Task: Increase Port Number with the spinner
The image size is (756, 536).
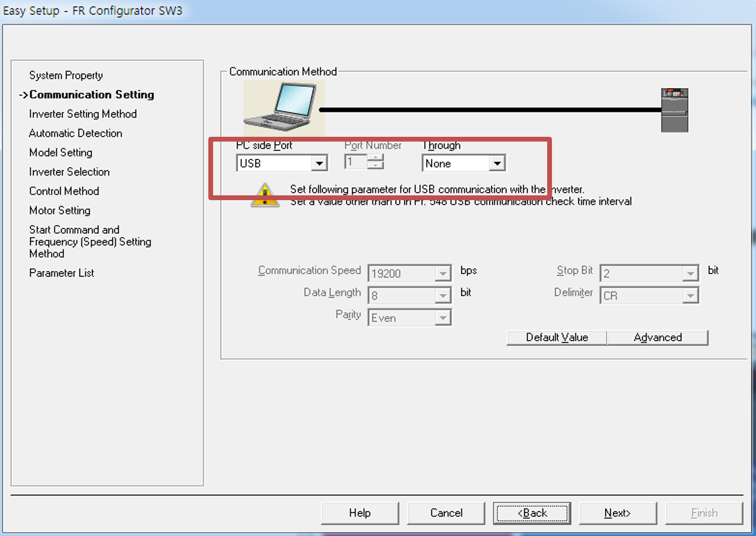Action: tap(376, 158)
